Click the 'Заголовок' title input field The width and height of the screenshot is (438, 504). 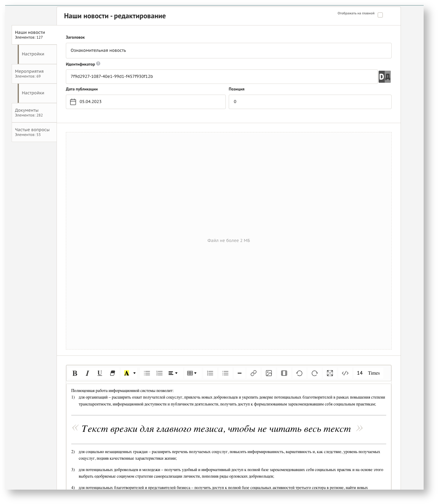pos(228,51)
